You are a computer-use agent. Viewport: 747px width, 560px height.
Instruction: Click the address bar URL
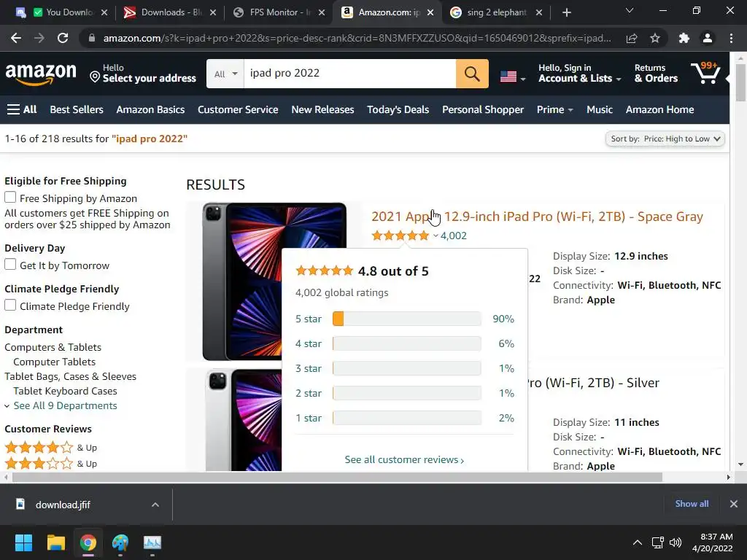[x=357, y=38]
